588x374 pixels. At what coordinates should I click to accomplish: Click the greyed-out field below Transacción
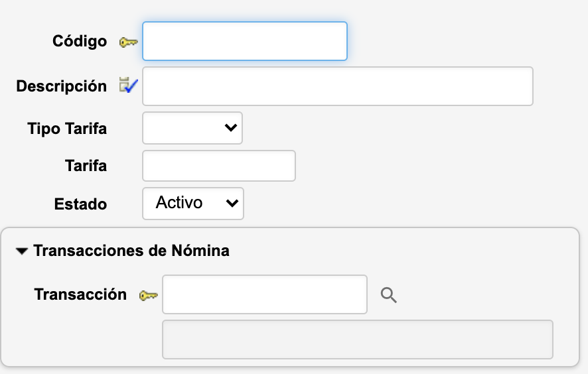pyautogui.click(x=358, y=340)
